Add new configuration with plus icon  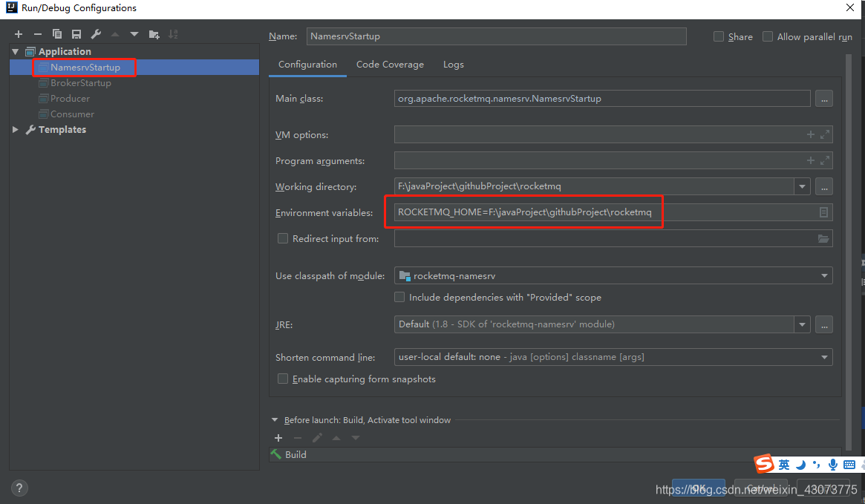[x=19, y=34]
